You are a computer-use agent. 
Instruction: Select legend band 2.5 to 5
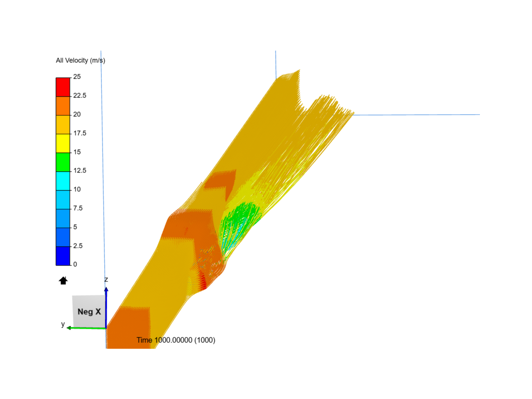tap(63, 237)
